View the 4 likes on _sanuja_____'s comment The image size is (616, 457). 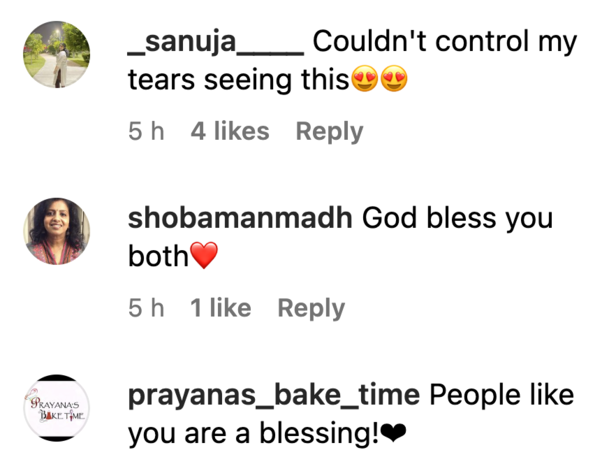(x=229, y=131)
